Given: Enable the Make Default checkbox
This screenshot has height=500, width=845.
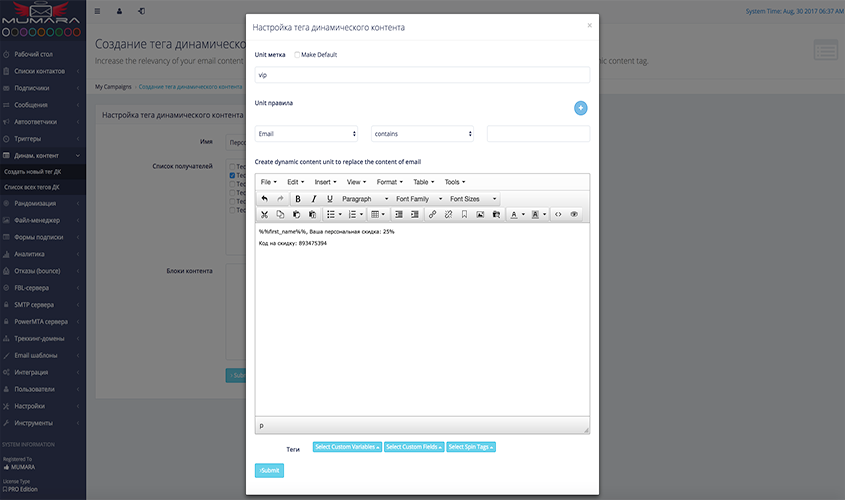Looking at the screenshot, I should [297, 54].
